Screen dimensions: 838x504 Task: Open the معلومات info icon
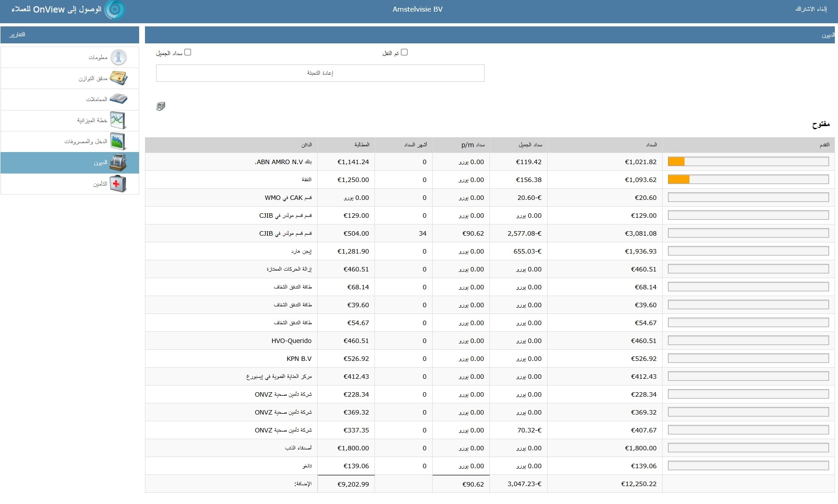point(119,57)
